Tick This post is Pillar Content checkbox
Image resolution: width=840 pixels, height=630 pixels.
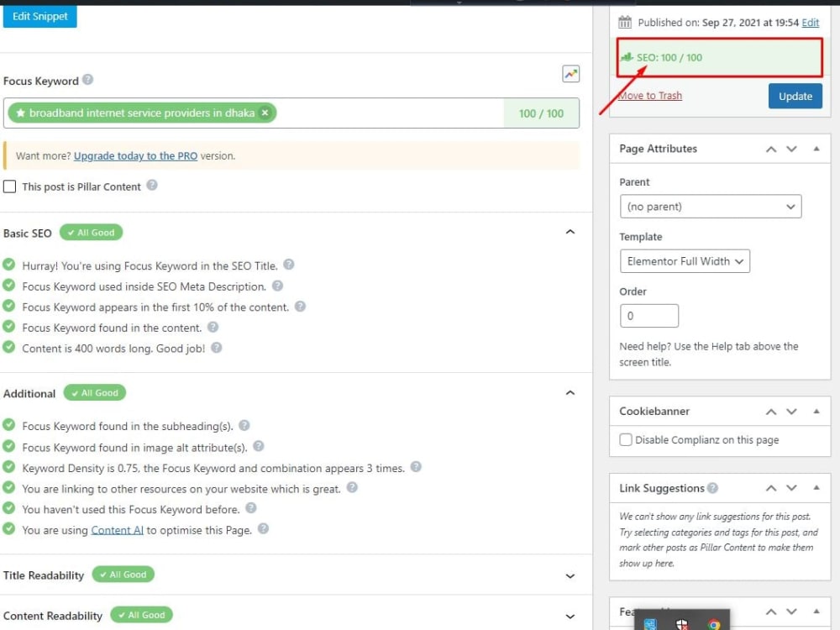pyautogui.click(x=9, y=186)
